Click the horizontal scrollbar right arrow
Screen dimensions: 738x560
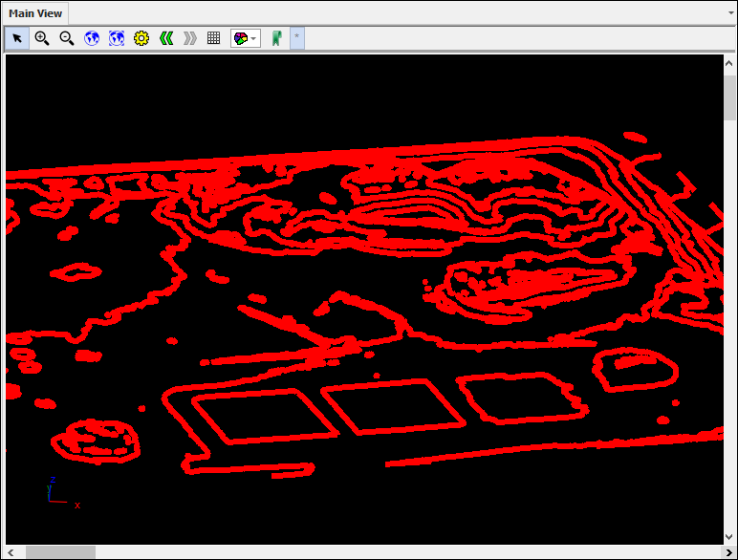tap(715, 551)
